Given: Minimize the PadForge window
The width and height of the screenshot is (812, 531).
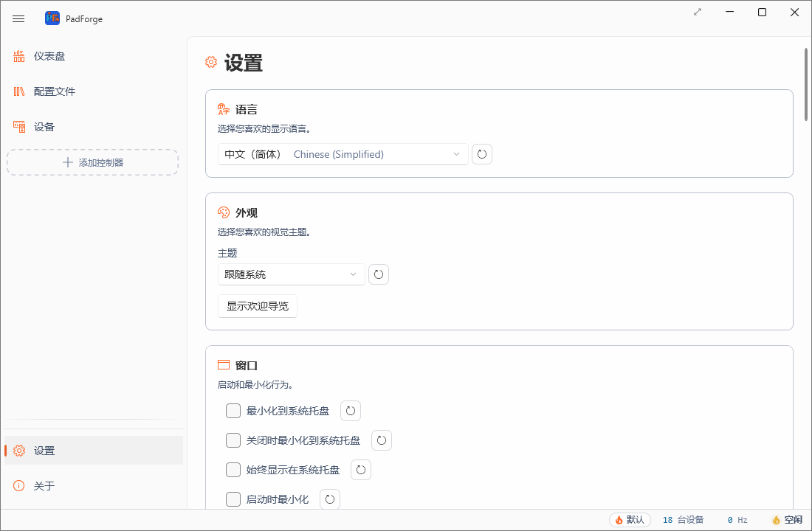Looking at the screenshot, I should click(x=729, y=12).
